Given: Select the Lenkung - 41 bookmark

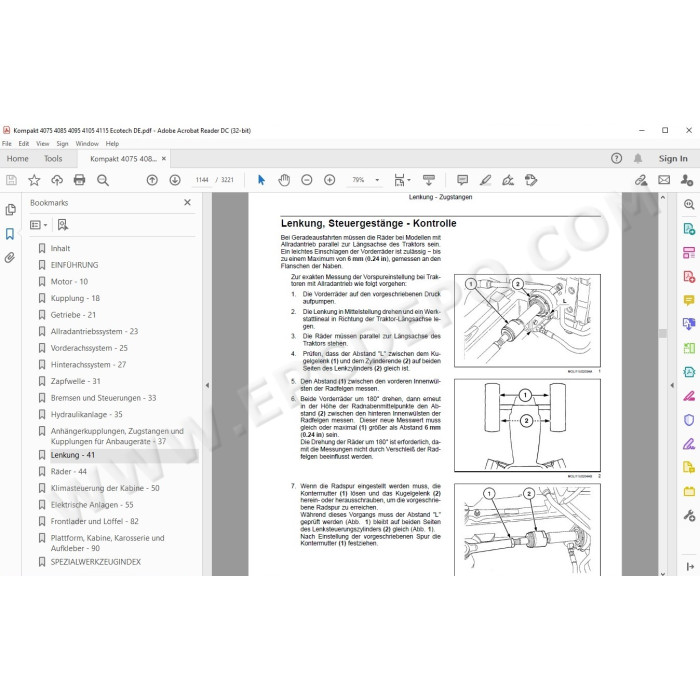Looking at the screenshot, I should click(x=72, y=455).
